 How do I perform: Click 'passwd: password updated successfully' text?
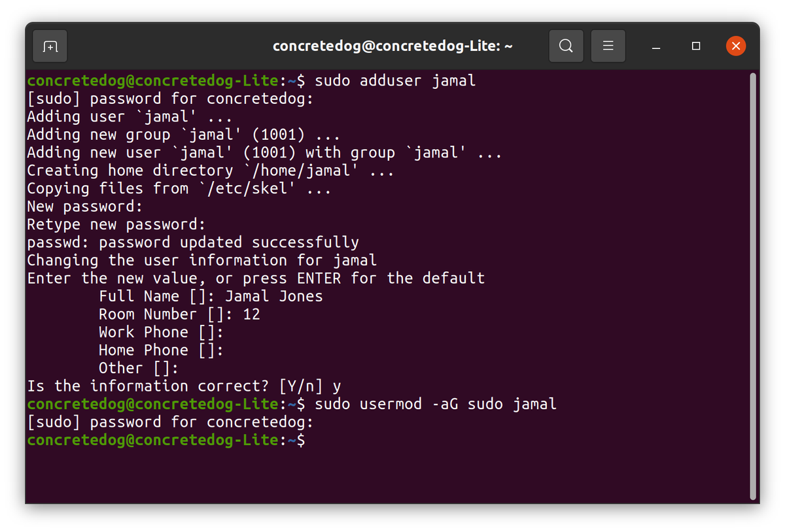coord(193,242)
